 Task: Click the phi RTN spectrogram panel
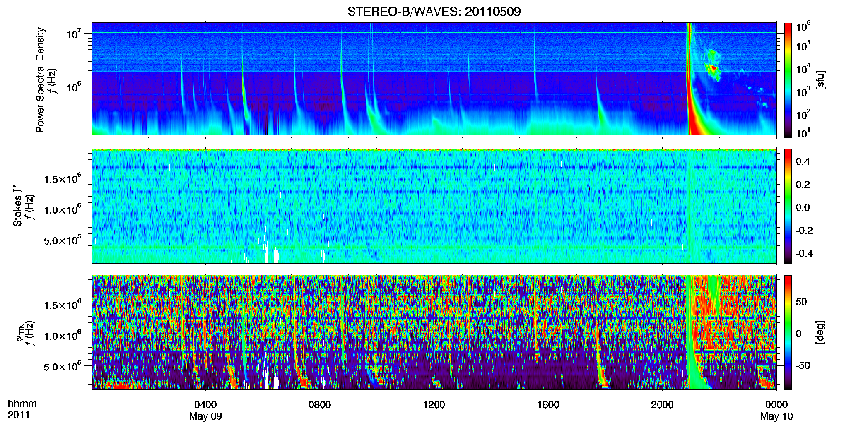point(434,332)
